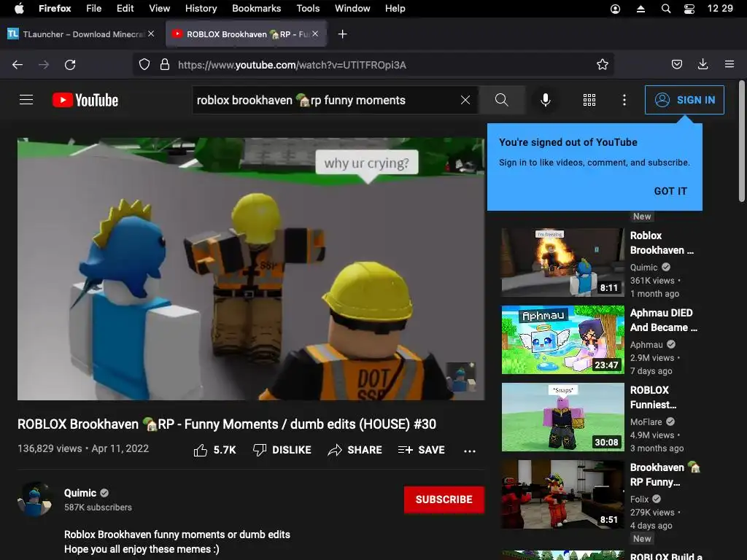Close the ROBLOX Brookhaven YouTube tab
The width and height of the screenshot is (747, 560).
point(315,34)
